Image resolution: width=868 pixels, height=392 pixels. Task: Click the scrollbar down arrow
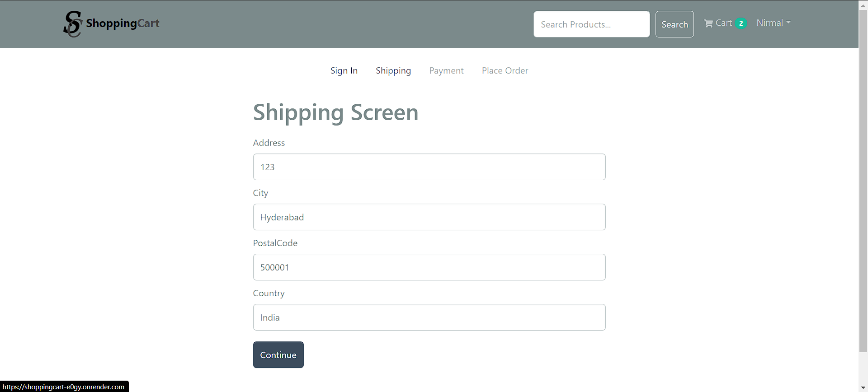click(863, 387)
